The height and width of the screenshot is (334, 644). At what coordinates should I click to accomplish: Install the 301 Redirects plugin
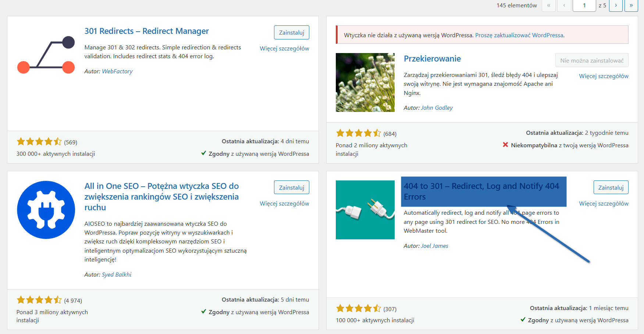[x=291, y=32]
